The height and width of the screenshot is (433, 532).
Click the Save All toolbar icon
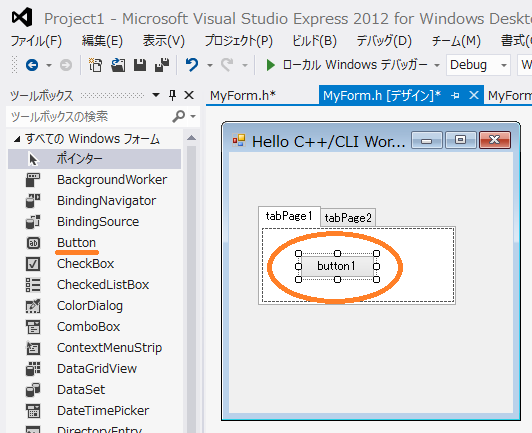coord(162,65)
